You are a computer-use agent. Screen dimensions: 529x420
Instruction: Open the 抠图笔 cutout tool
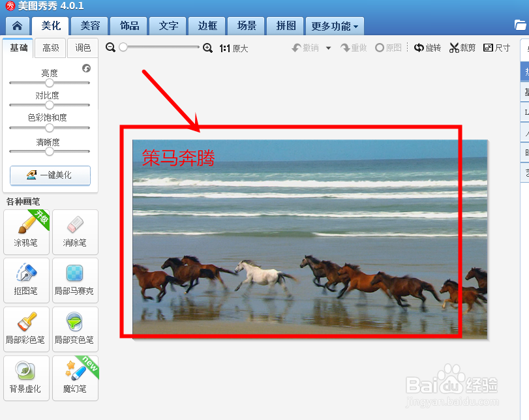click(26, 280)
